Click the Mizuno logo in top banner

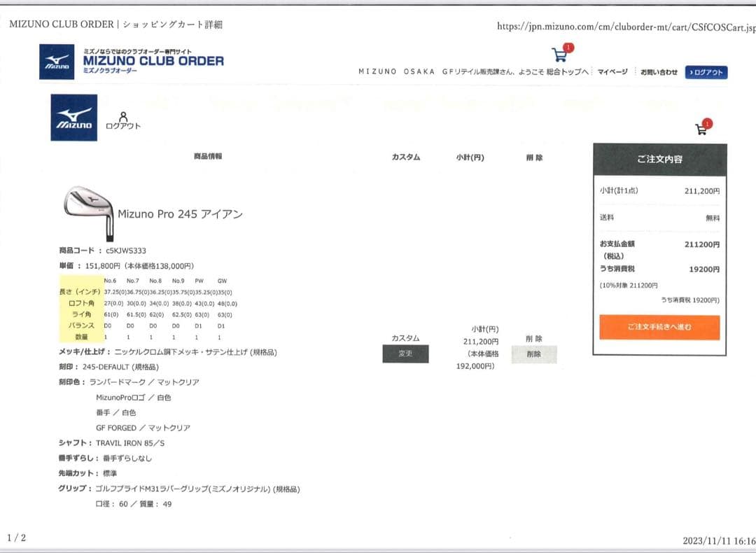pos(57,62)
